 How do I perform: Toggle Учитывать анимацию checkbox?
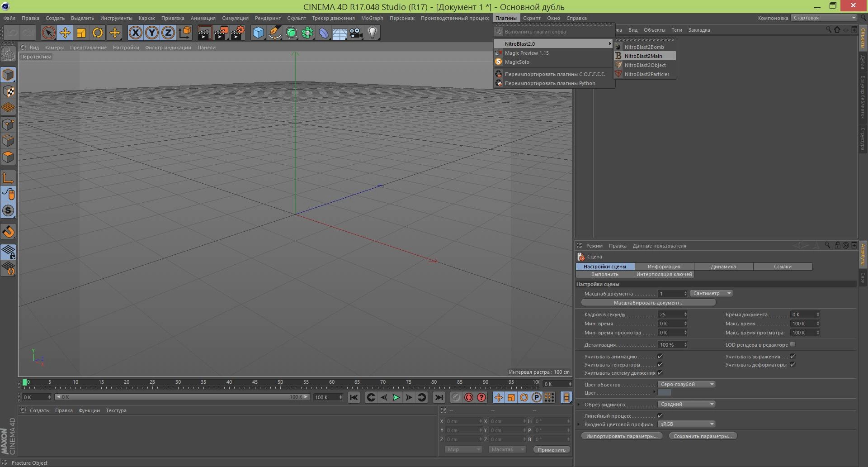pyautogui.click(x=660, y=357)
